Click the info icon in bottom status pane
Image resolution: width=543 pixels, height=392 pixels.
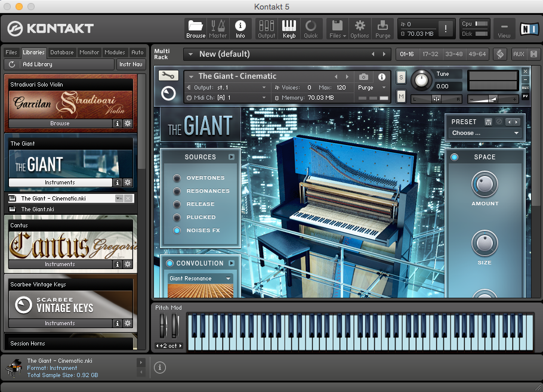click(160, 368)
